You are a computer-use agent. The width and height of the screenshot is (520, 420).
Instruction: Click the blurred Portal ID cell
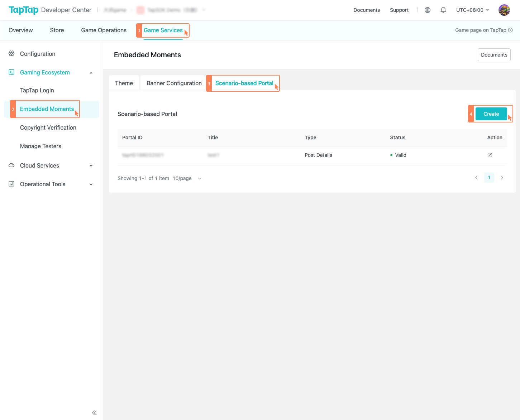tap(143, 155)
